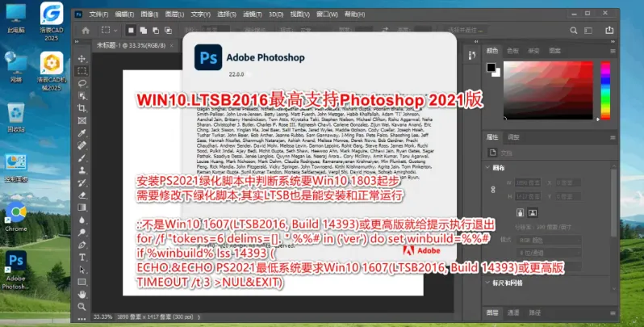Image resolution: width=644 pixels, height=327 pixels.
Task: Switch to the 色板 tab
Action: 512,51
